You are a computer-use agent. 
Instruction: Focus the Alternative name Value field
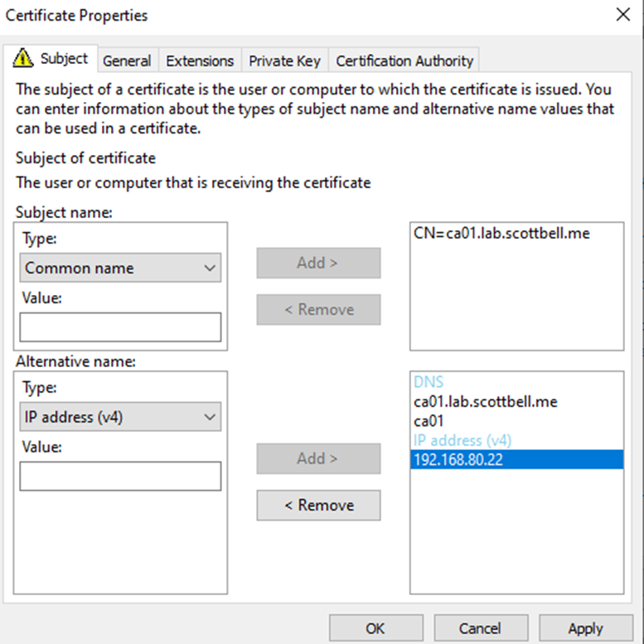(x=120, y=477)
